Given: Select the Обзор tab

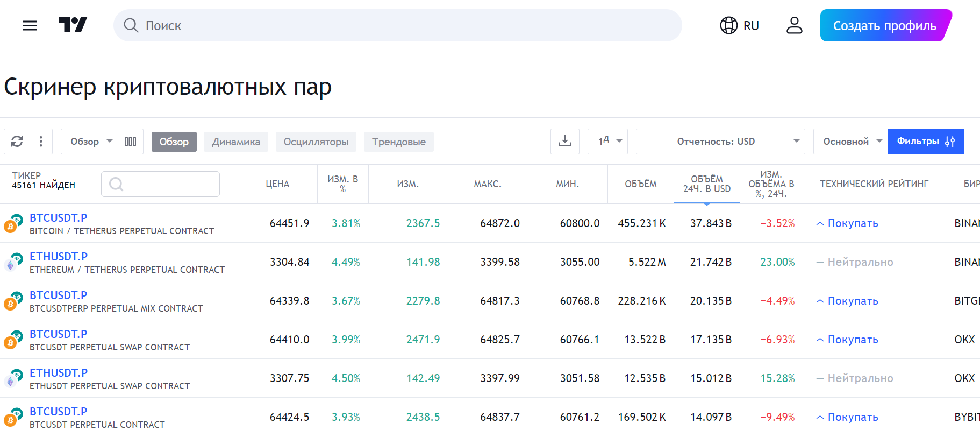Looking at the screenshot, I should (174, 142).
